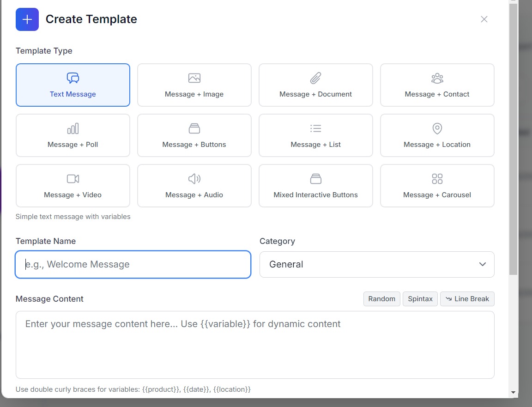
Task: Choose the Message + Carousel template type
Action: [437, 186]
